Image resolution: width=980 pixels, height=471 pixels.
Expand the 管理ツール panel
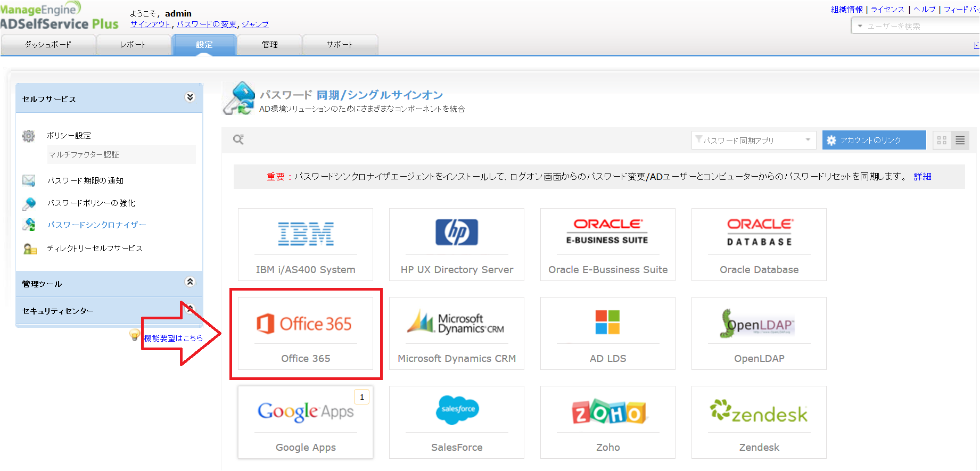point(190,282)
